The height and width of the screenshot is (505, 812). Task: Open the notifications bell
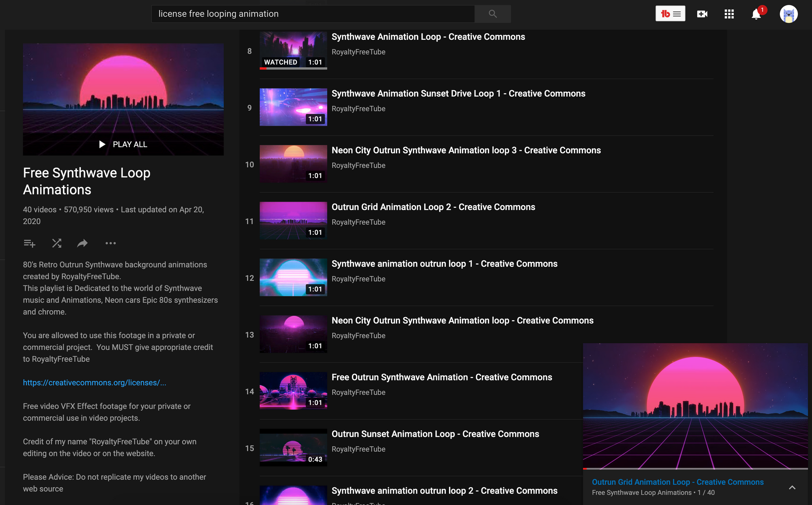(756, 14)
